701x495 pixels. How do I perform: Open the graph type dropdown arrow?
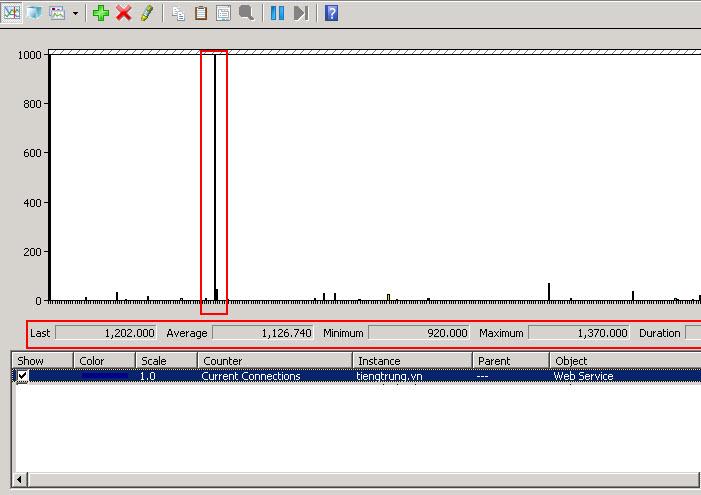point(75,13)
